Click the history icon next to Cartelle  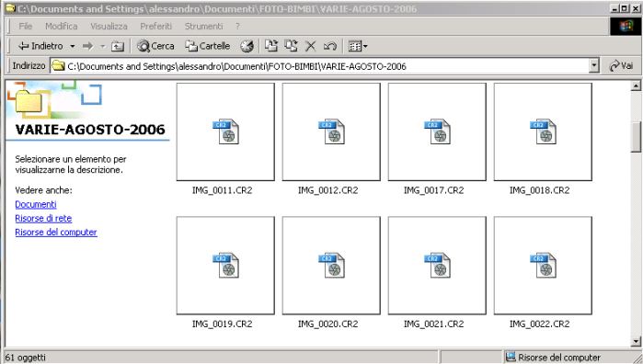[x=247, y=46]
